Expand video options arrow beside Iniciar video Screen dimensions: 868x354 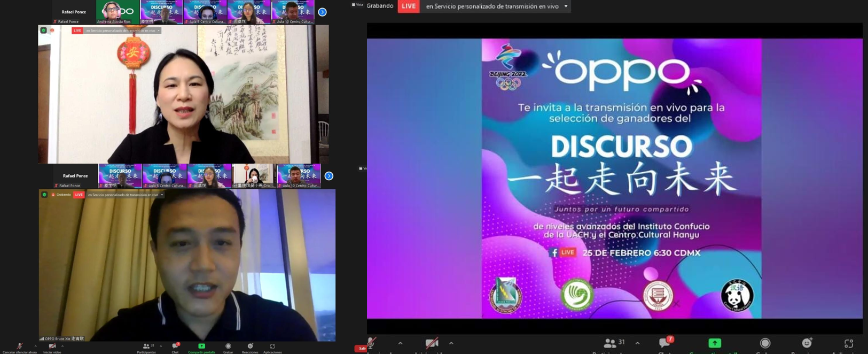[x=62, y=346]
